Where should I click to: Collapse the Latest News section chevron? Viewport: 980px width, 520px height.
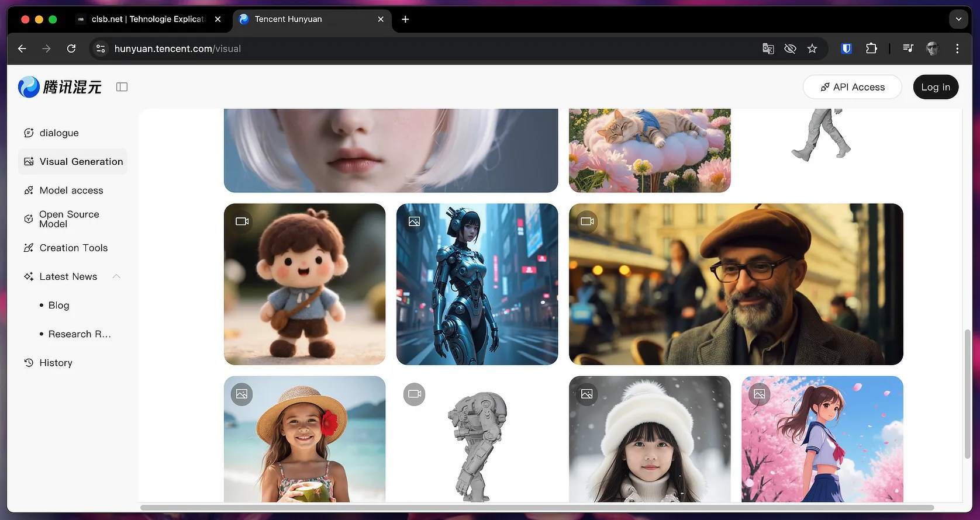point(116,276)
